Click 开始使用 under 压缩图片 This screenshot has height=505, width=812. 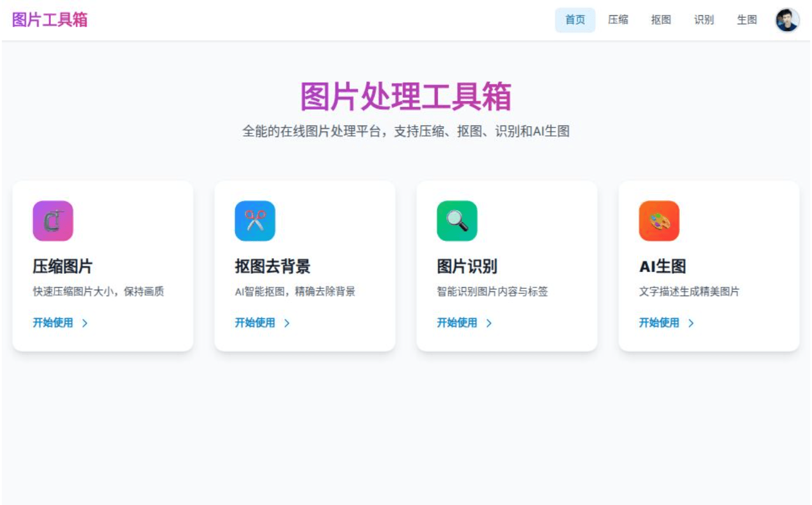click(x=53, y=323)
